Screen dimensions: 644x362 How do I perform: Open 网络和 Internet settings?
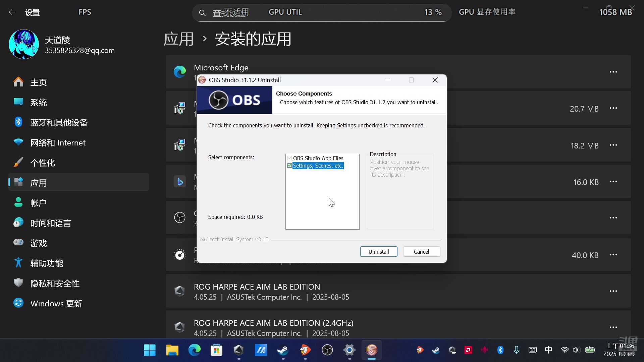coord(78,142)
